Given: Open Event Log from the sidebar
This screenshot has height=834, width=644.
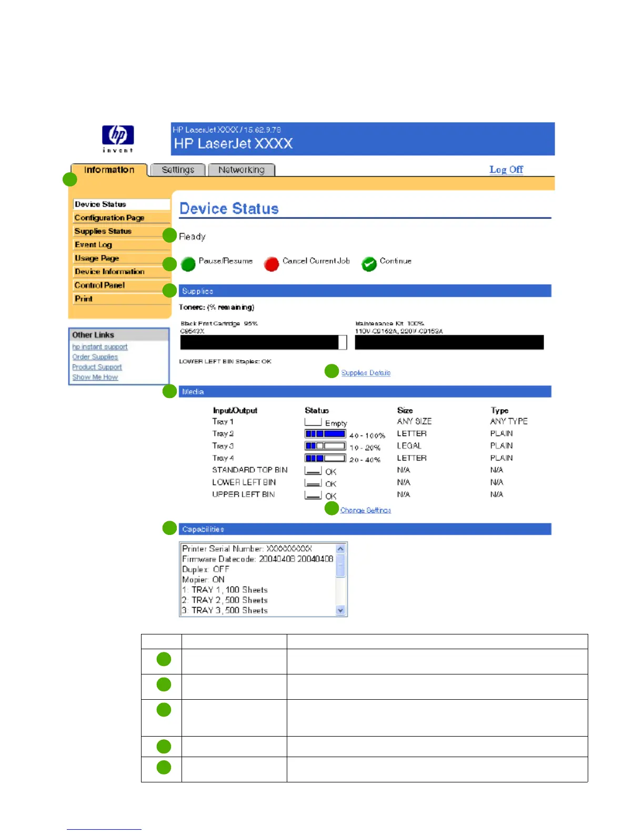Looking at the screenshot, I should point(121,245).
